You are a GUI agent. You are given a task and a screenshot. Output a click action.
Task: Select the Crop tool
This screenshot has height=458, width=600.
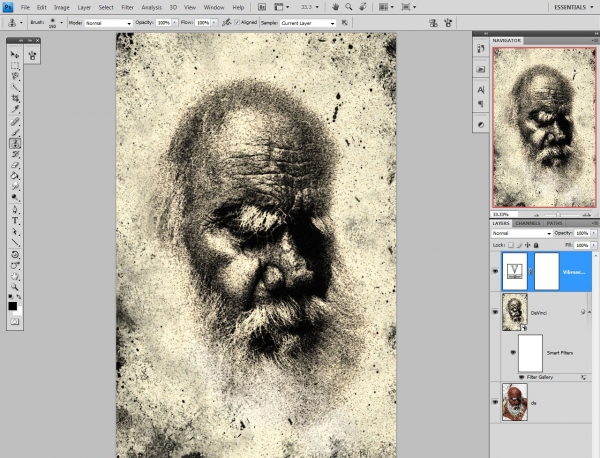(x=15, y=98)
